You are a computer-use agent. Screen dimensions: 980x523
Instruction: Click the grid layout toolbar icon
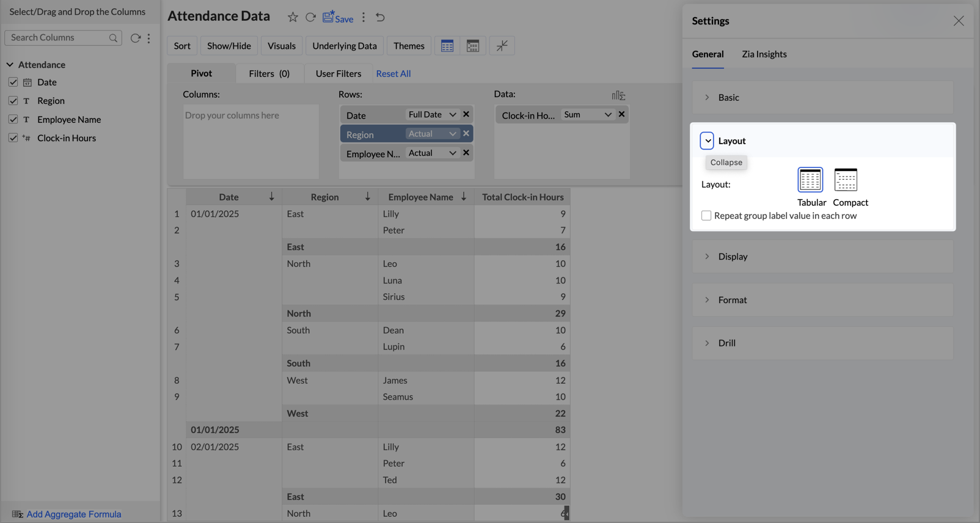pos(447,46)
